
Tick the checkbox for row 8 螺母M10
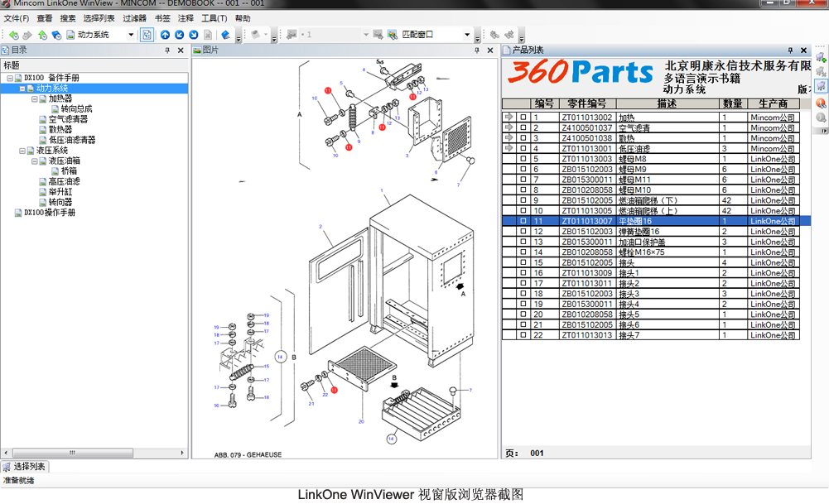[x=523, y=190]
